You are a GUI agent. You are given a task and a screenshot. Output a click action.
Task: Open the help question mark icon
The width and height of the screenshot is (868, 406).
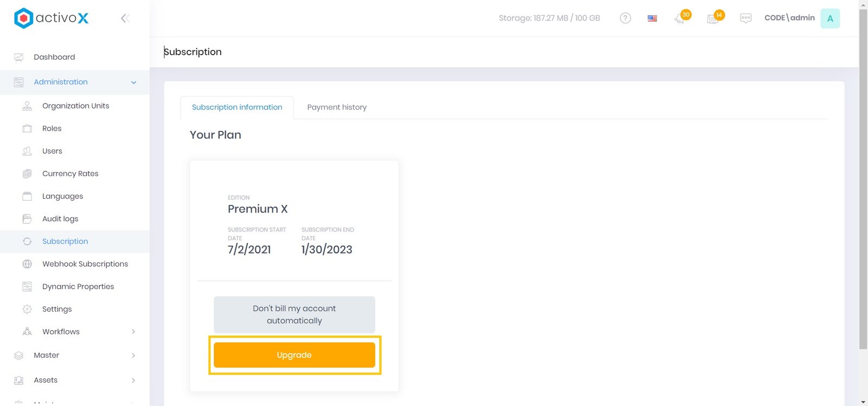[625, 18]
